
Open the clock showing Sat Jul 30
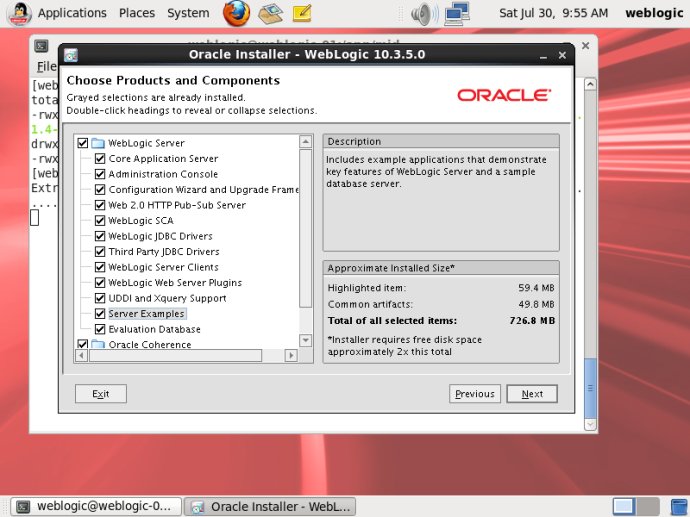[x=554, y=13]
